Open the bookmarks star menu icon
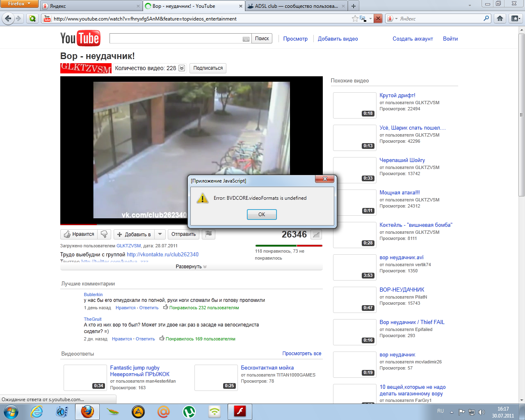The width and height of the screenshot is (525, 420). click(x=516, y=18)
